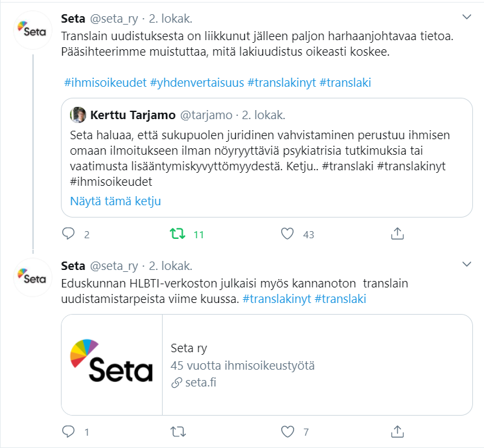The height and width of the screenshot is (448, 484).
Task: Click the Seta logo thumbnail in card
Action: point(111,364)
